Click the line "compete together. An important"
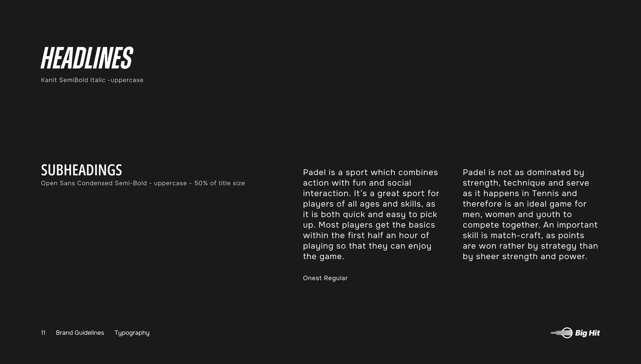Image resolution: width=641 pixels, height=364 pixels. (530, 225)
